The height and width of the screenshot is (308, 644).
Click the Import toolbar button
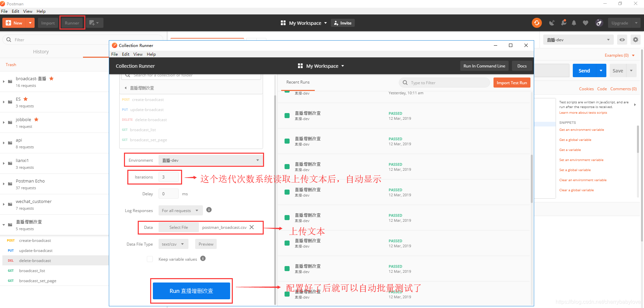[x=48, y=23]
